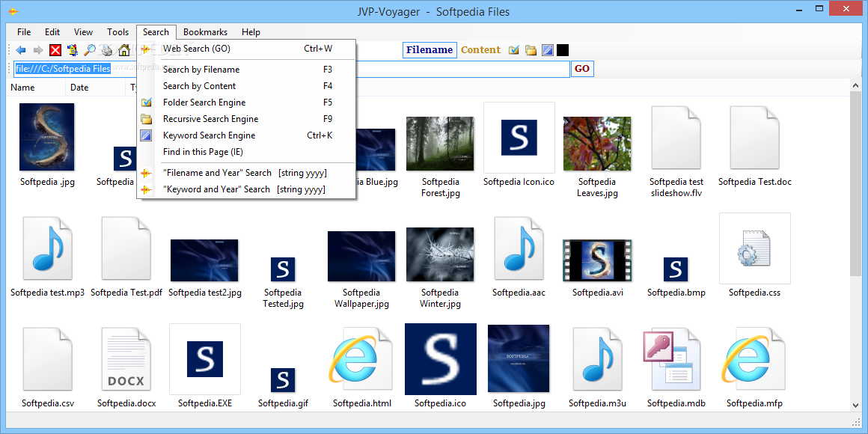Choose Search by Filename menu entry
Viewport: 868px width, 434px height.
[246, 70]
